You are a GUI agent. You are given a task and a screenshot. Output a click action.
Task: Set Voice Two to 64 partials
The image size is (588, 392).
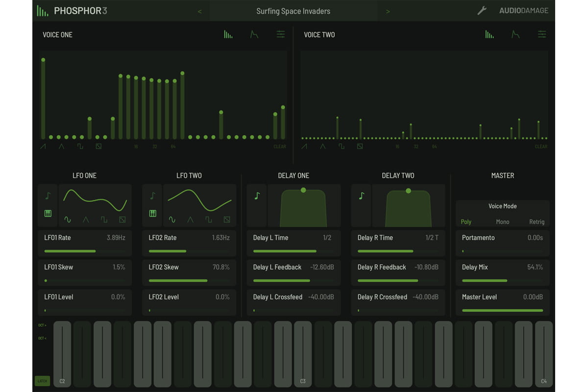pos(434,147)
